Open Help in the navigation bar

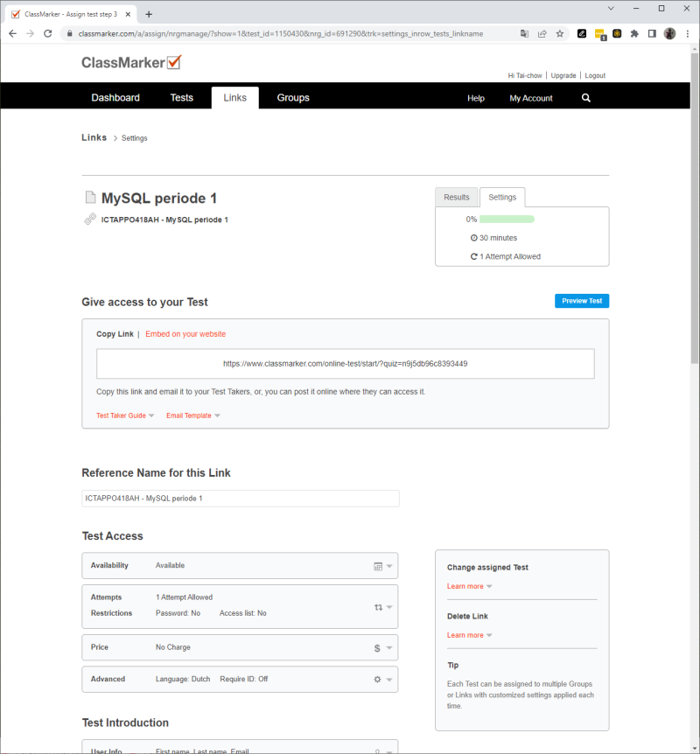click(x=476, y=98)
